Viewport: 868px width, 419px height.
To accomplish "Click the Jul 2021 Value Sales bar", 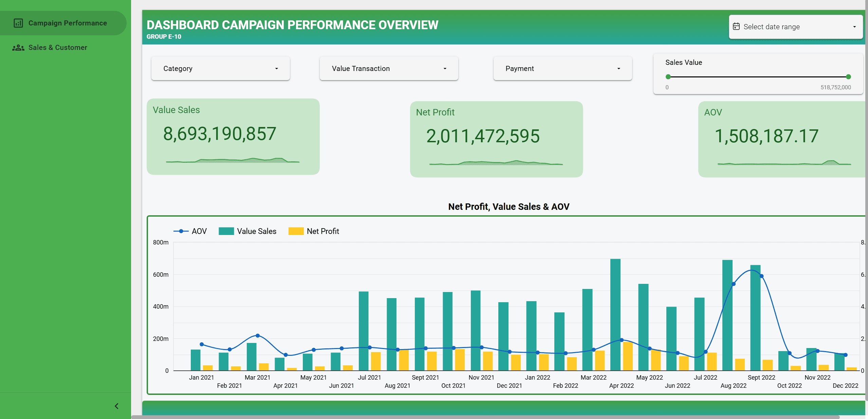I will (364, 331).
